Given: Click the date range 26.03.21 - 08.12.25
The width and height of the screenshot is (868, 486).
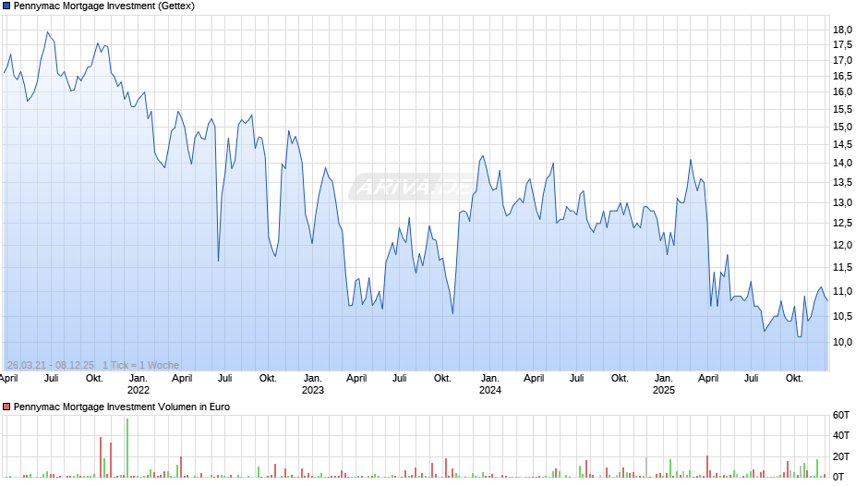Looking at the screenshot, I should point(51,365).
